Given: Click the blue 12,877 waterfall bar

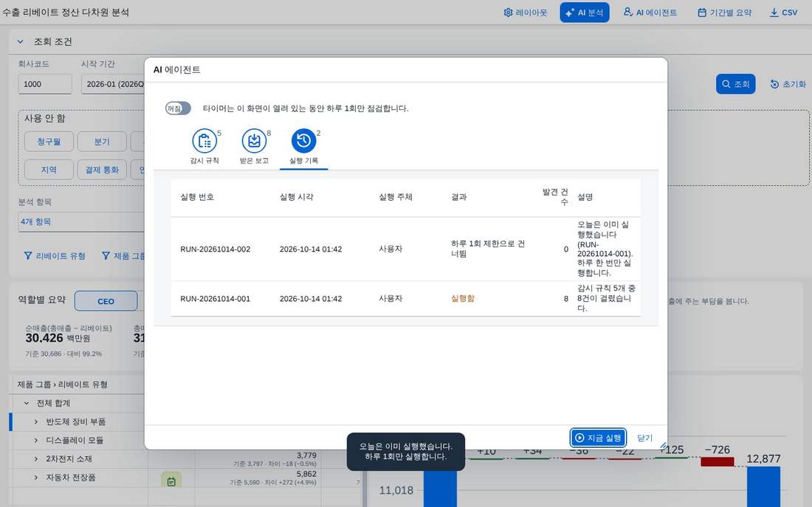Looking at the screenshot, I should [763, 487].
